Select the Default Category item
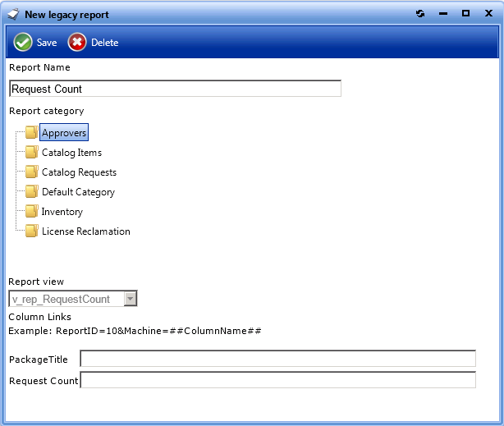Viewport: 504px width, 426px height. tap(78, 192)
